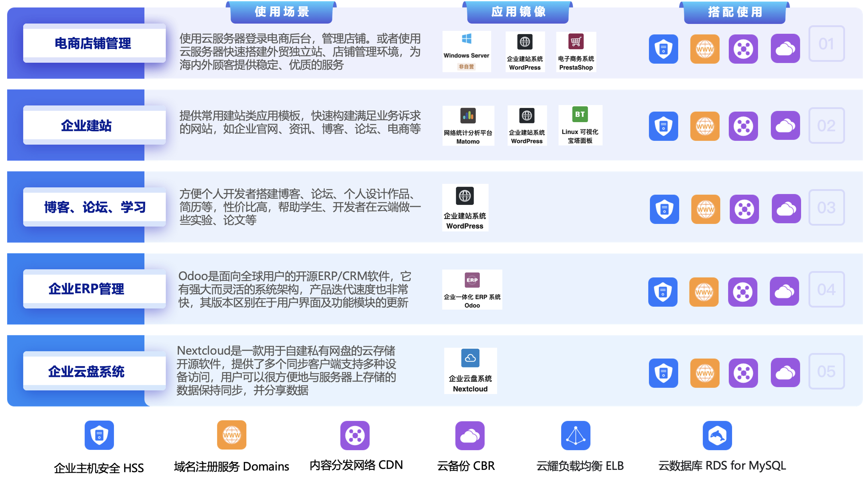This screenshot has width=868, height=477.
Task: Select the 企业一体化 ERP 系统 Odoo card
Action: click(x=472, y=290)
